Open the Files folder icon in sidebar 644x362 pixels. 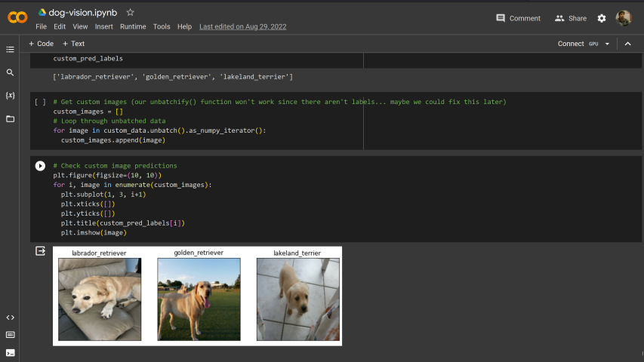10,119
